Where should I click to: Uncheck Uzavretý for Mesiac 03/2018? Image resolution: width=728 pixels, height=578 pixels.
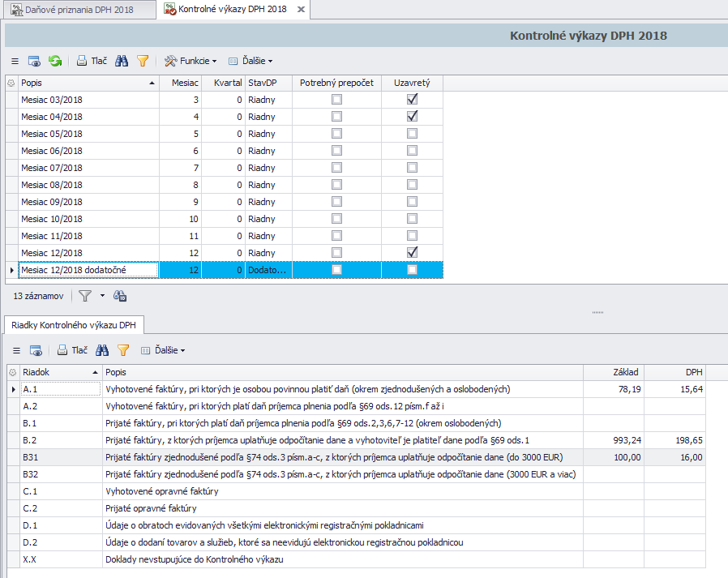pyautogui.click(x=412, y=100)
